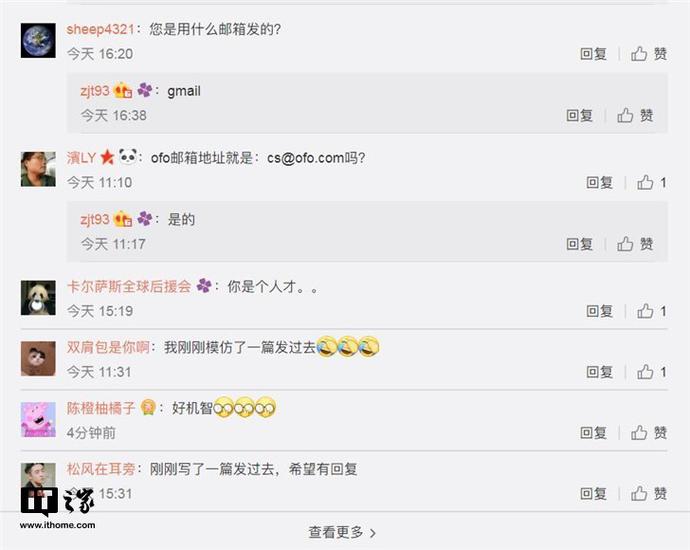View sheep4321's earth avatar
The height and width of the screenshot is (550, 690).
pyautogui.click(x=38, y=40)
